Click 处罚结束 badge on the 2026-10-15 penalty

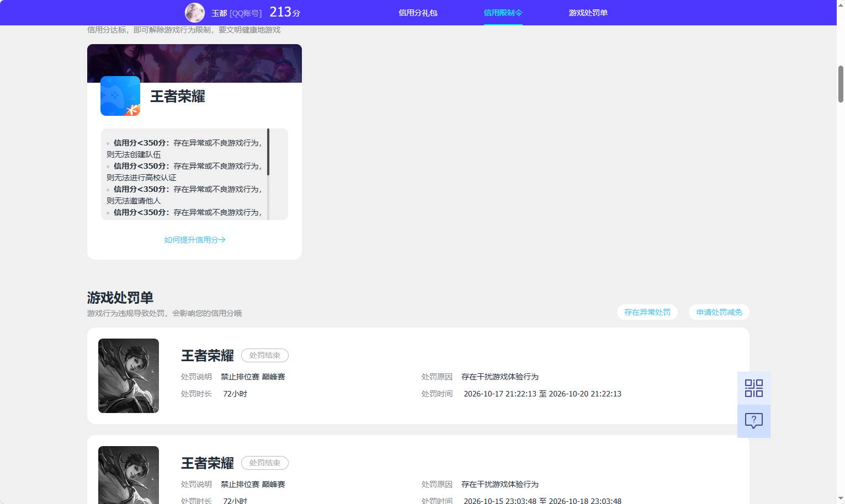click(265, 463)
